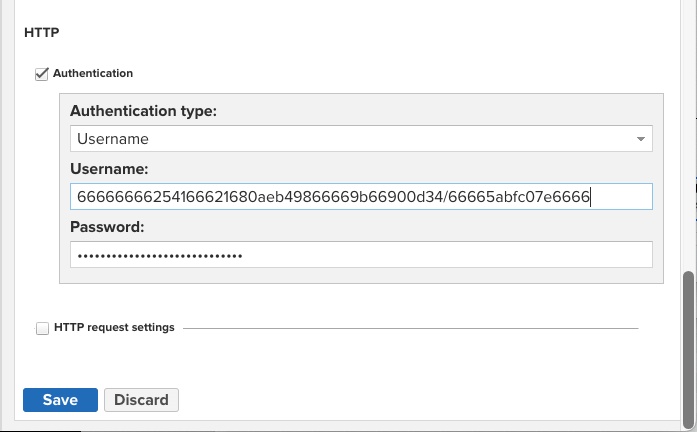
Task: Save the HTTP settings
Action: click(60, 400)
